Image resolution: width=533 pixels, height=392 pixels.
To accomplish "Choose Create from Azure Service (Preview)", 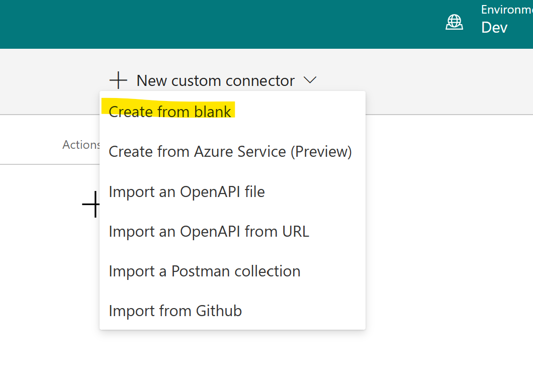I will pyautogui.click(x=232, y=151).
